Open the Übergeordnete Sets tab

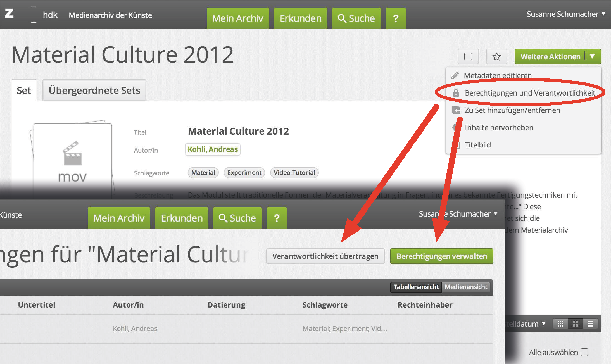[x=94, y=91]
